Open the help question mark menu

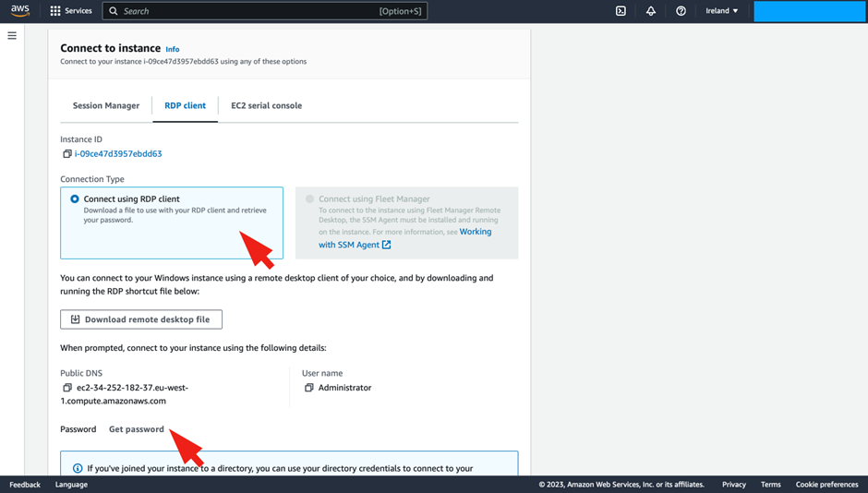681,11
